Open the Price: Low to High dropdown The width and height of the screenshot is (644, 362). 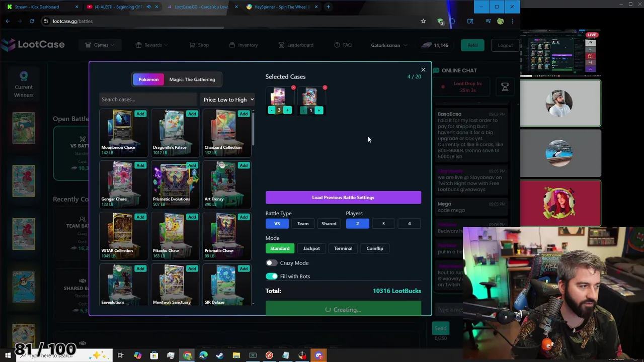[228, 100]
